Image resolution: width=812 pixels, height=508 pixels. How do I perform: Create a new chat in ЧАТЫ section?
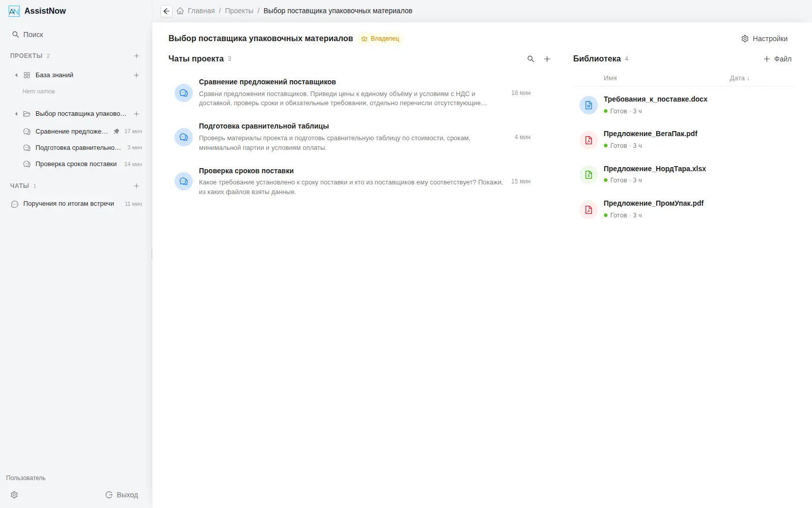137,186
